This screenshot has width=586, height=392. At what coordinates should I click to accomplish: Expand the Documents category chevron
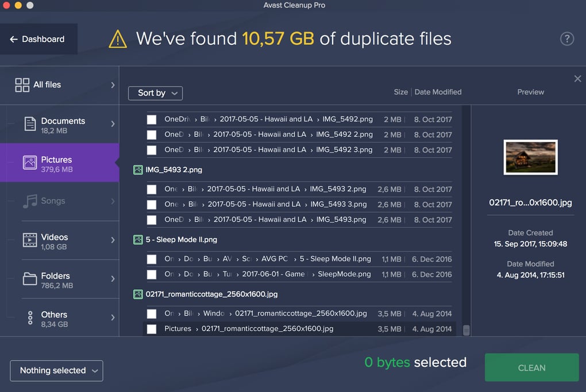(x=113, y=124)
